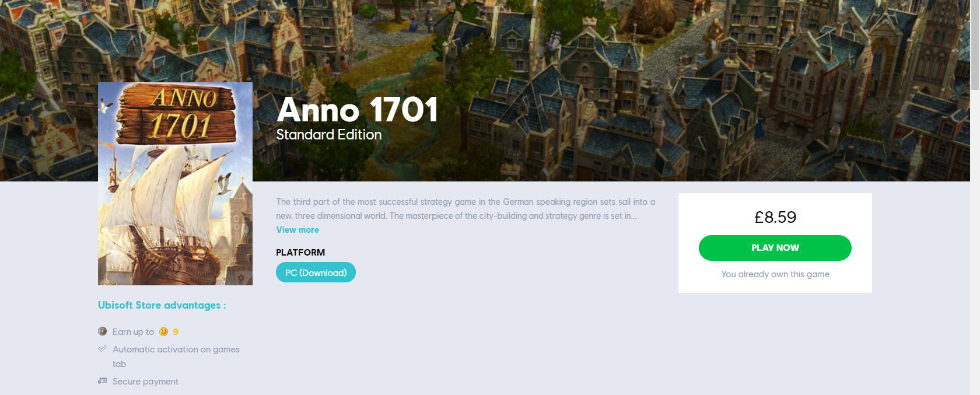This screenshot has width=980, height=395.
Task: Click the game description paragraph
Action: tap(466, 209)
